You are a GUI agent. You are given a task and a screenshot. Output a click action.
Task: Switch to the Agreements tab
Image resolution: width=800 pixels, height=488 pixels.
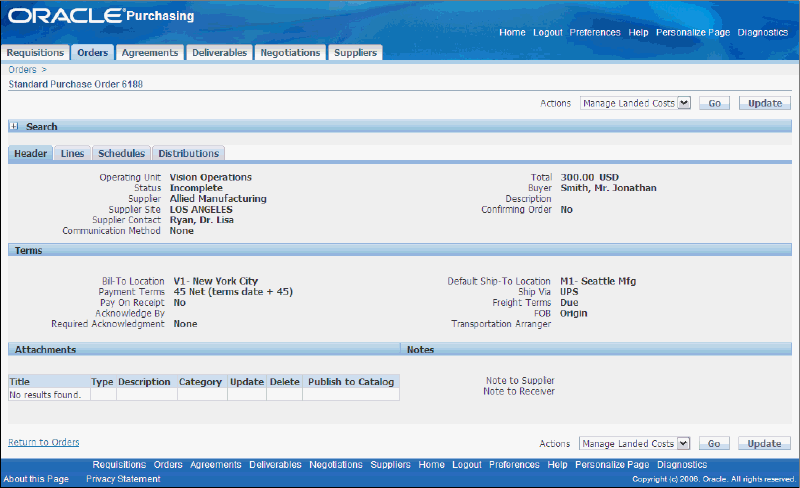150,53
